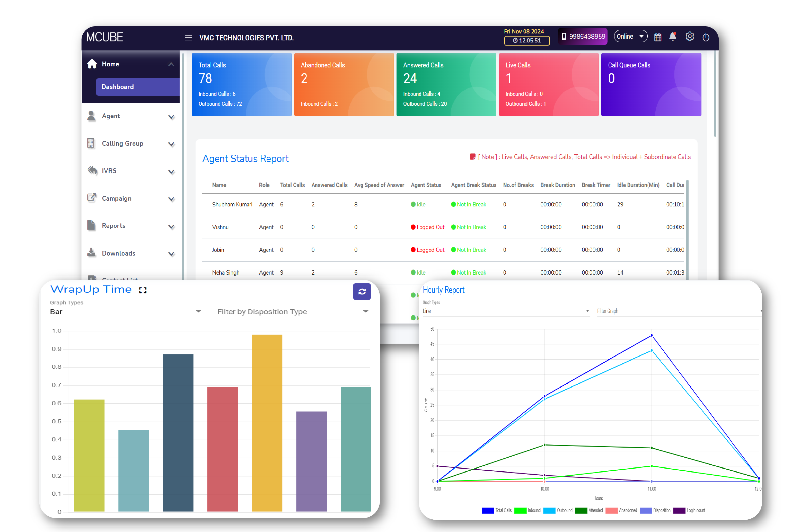Click the hamburger menu icon

pyautogui.click(x=188, y=37)
